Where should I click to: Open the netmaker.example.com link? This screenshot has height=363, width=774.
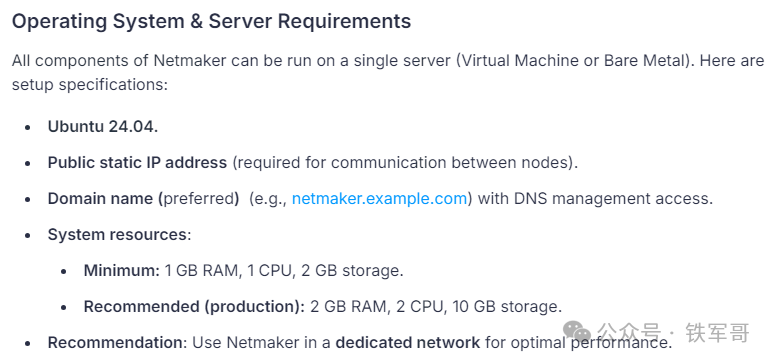coord(379,199)
